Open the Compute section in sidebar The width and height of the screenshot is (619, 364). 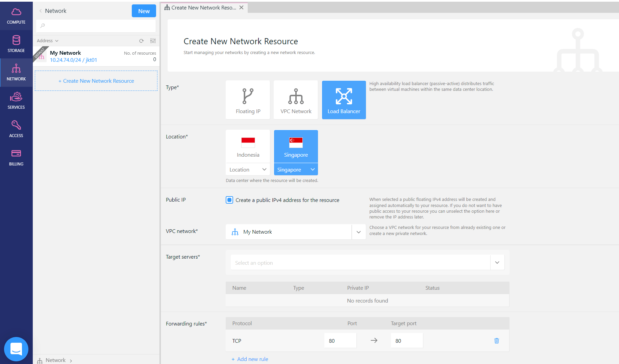(16, 16)
